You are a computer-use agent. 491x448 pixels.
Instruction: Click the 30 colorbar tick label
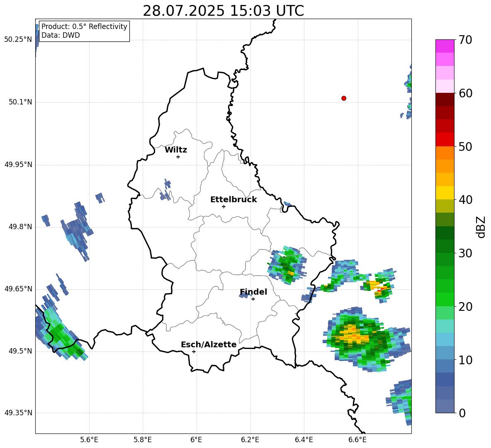pos(465,253)
